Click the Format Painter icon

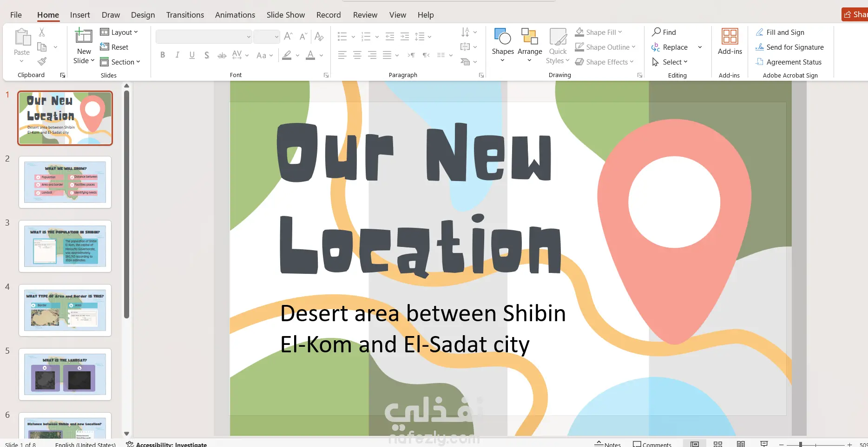point(42,61)
